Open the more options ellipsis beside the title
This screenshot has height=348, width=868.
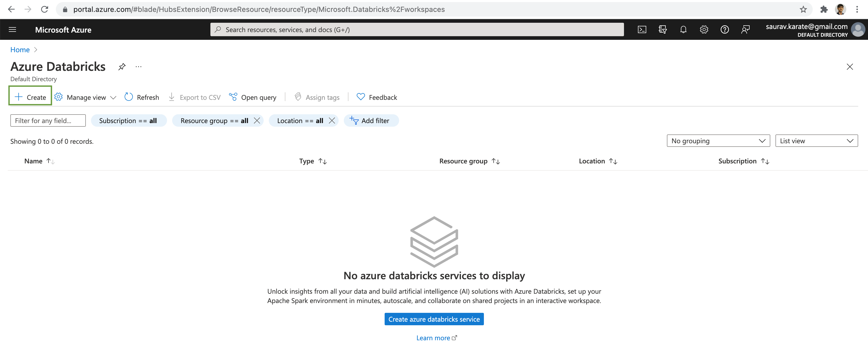[139, 67]
